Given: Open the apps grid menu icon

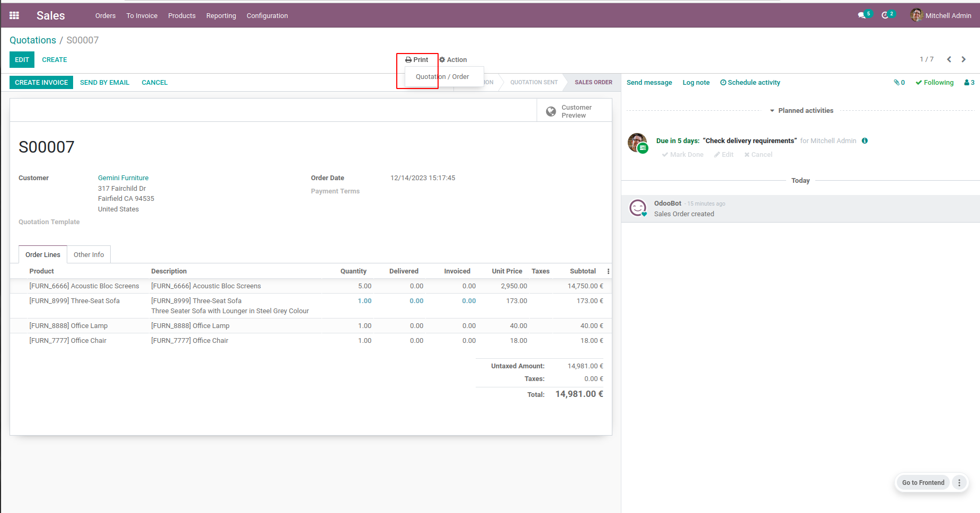Looking at the screenshot, I should (x=14, y=15).
